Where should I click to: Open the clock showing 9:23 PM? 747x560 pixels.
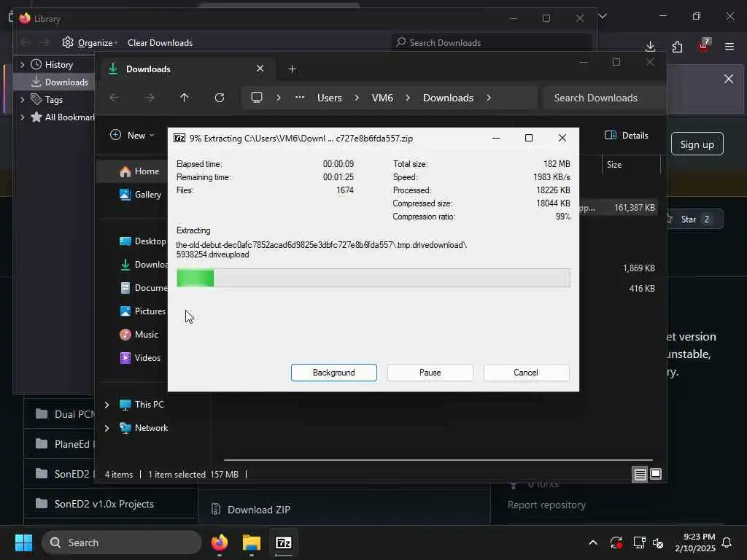coord(694,542)
